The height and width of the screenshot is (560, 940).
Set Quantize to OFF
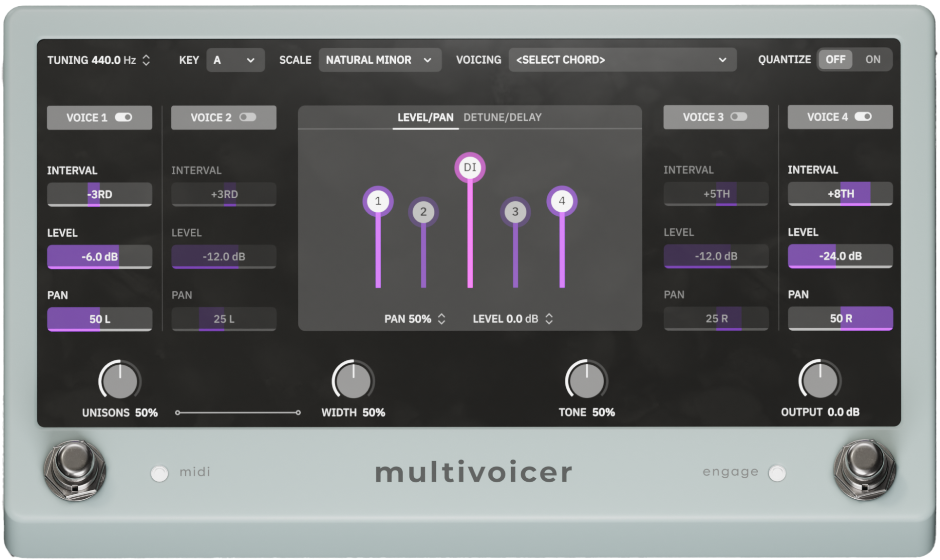tap(835, 60)
